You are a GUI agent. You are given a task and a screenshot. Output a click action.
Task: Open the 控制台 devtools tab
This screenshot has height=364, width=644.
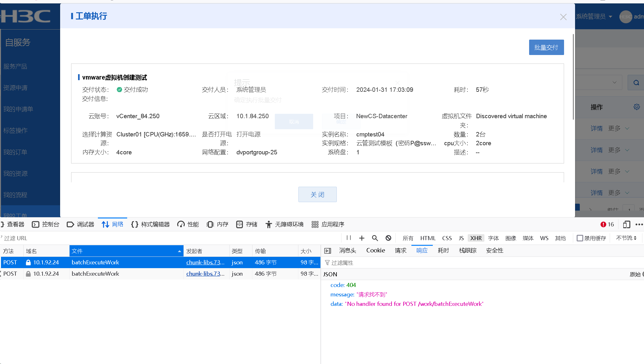[x=46, y=224]
